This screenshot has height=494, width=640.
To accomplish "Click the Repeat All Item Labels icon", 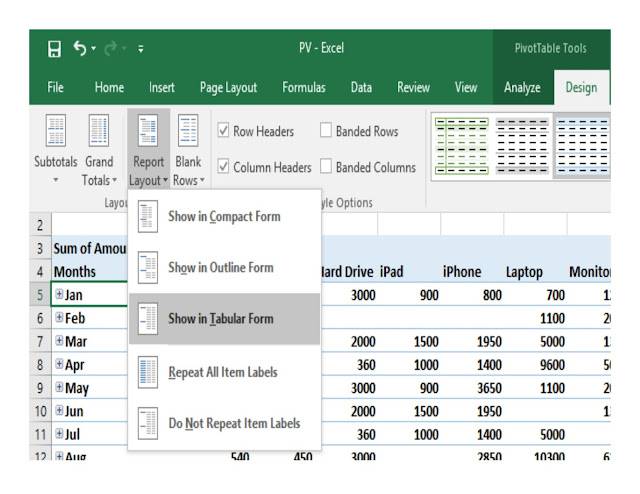I will 148,372.
